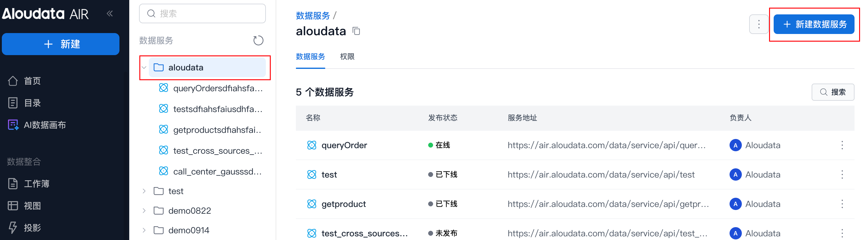Open row actions menu for queryOrder
This screenshot has width=868, height=240.
842,145
